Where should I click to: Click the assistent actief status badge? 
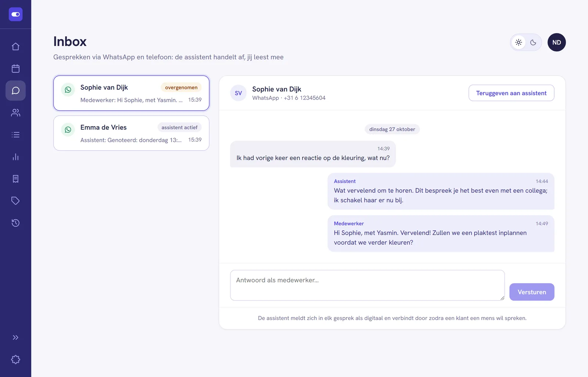coord(179,128)
